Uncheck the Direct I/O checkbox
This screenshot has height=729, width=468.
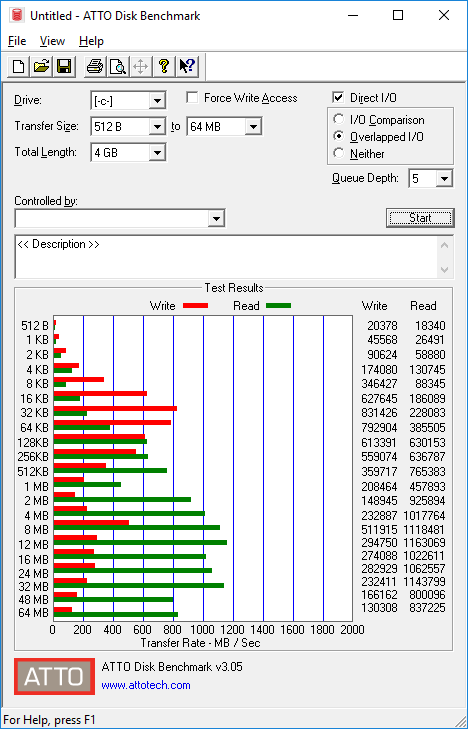tap(338, 98)
